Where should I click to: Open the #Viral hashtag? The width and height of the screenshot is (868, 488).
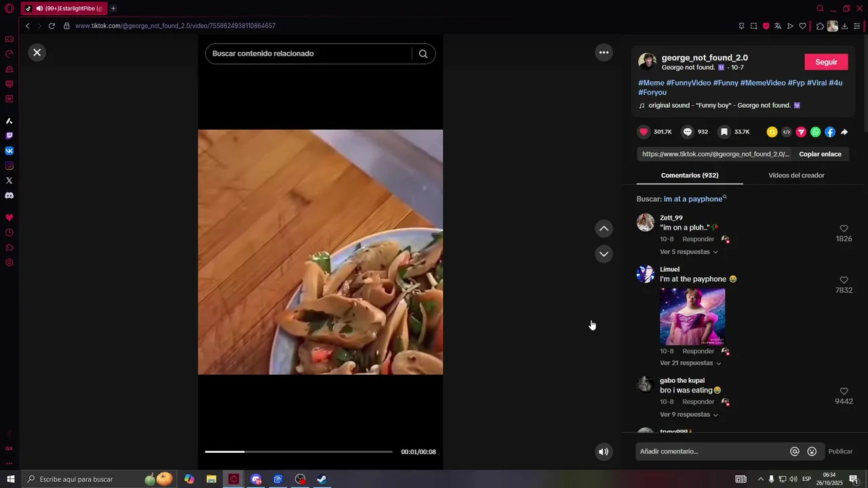tap(816, 83)
